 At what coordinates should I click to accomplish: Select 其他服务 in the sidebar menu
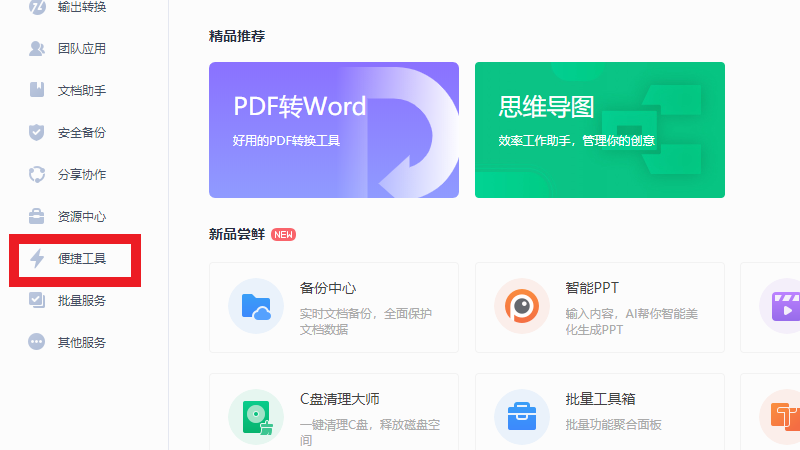click(81, 342)
